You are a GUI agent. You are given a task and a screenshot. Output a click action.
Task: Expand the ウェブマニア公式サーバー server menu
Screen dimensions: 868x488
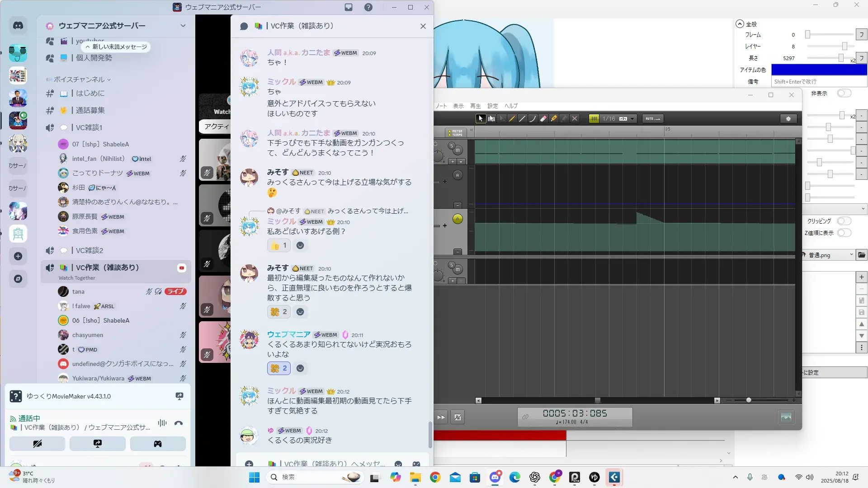click(x=183, y=26)
